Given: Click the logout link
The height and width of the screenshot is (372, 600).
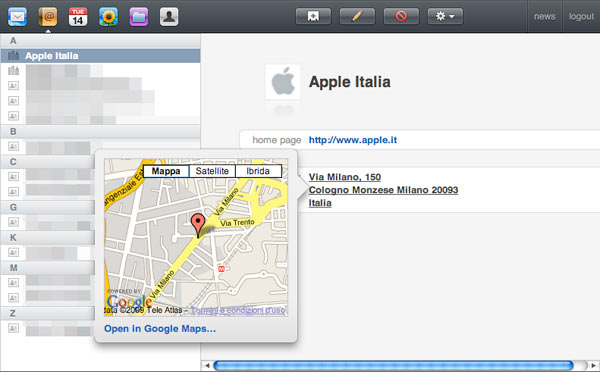Looking at the screenshot, I should pyautogui.click(x=581, y=16).
